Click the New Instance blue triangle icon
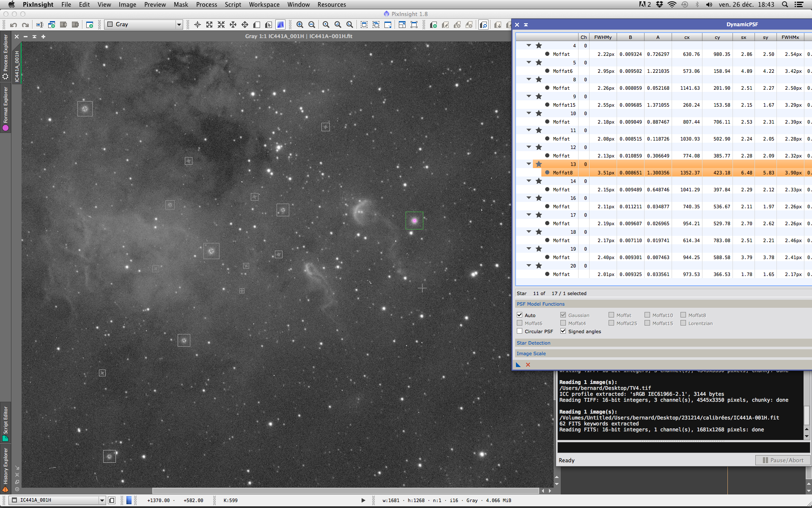This screenshot has height=508, width=812. click(x=518, y=364)
